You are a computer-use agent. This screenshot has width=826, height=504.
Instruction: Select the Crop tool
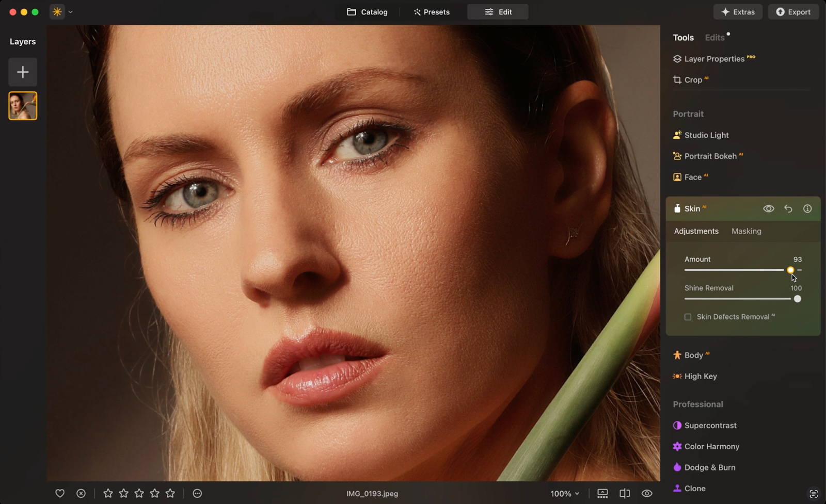coord(694,79)
